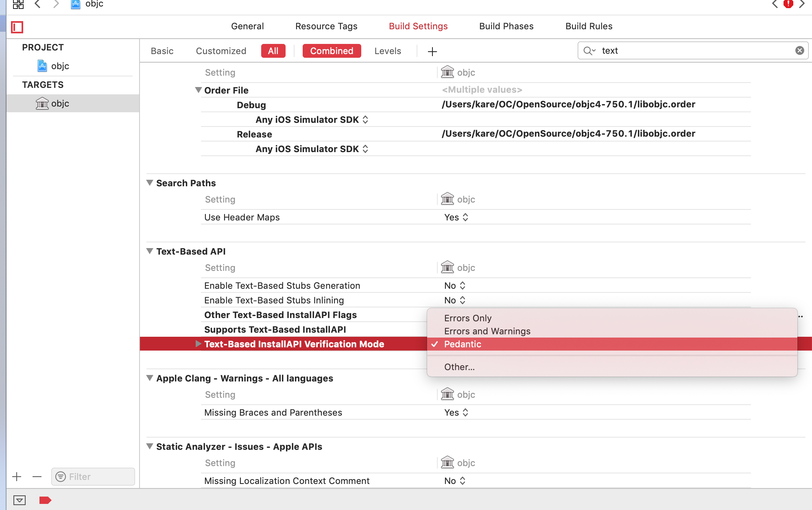The width and height of the screenshot is (812, 510).
Task: Switch to Levels view
Action: tap(387, 51)
